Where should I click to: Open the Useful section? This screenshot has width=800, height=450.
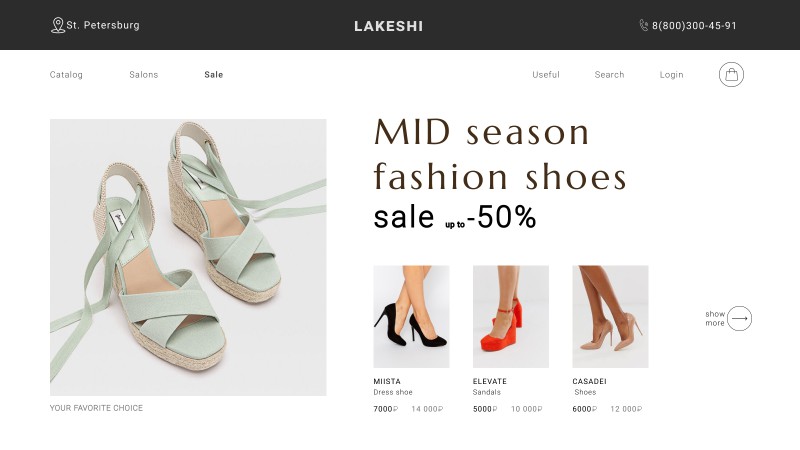(x=545, y=74)
